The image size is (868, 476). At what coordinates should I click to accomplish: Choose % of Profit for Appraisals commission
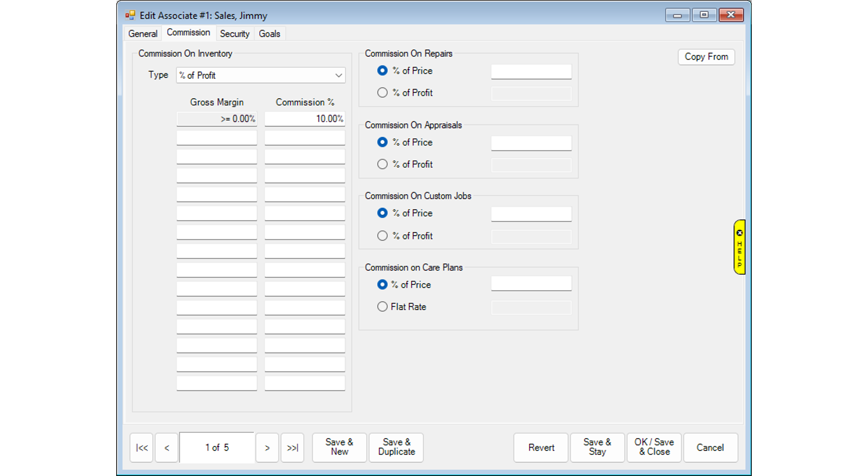(382, 164)
